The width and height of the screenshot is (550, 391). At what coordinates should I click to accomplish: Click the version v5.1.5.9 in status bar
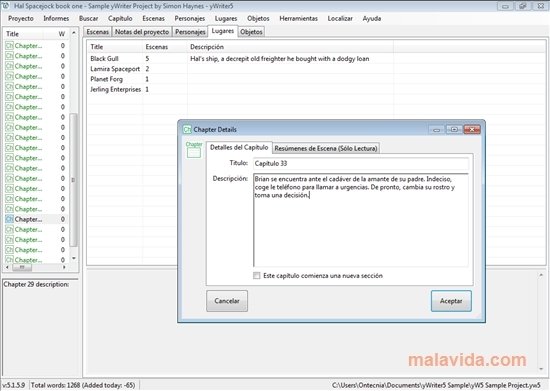click(x=13, y=385)
